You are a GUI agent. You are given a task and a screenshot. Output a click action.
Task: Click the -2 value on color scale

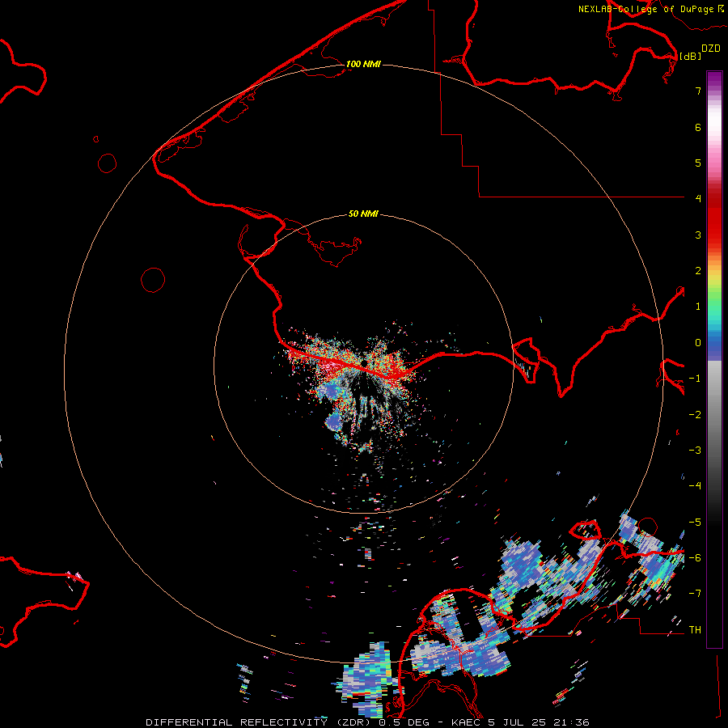coord(695,415)
